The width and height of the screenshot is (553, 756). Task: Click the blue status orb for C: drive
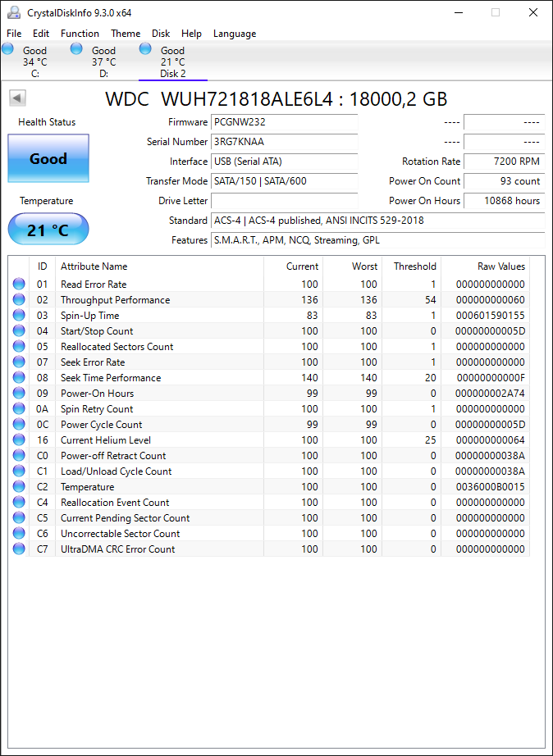(x=7, y=48)
